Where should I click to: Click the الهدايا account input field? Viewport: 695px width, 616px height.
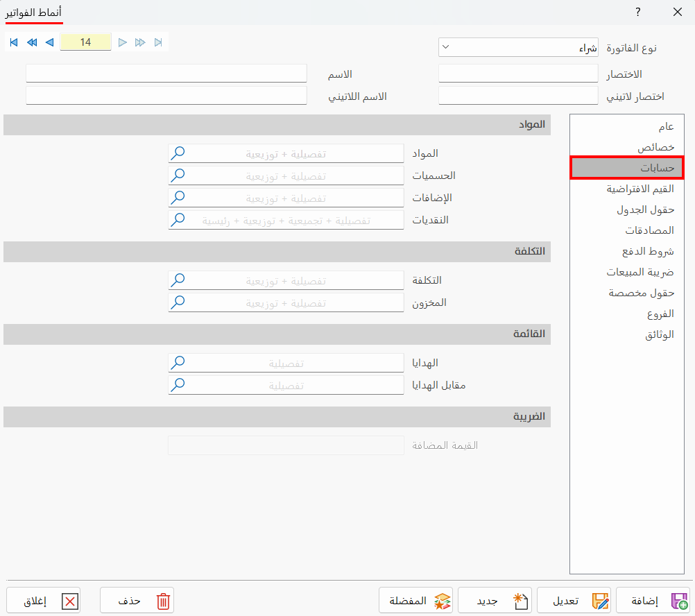pyautogui.click(x=286, y=363)
